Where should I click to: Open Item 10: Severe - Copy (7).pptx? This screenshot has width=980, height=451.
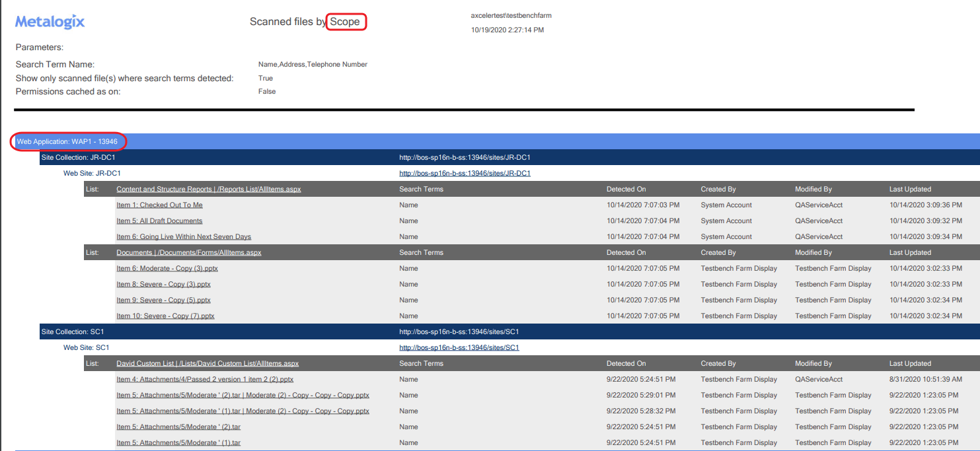[x=164, y=316]
